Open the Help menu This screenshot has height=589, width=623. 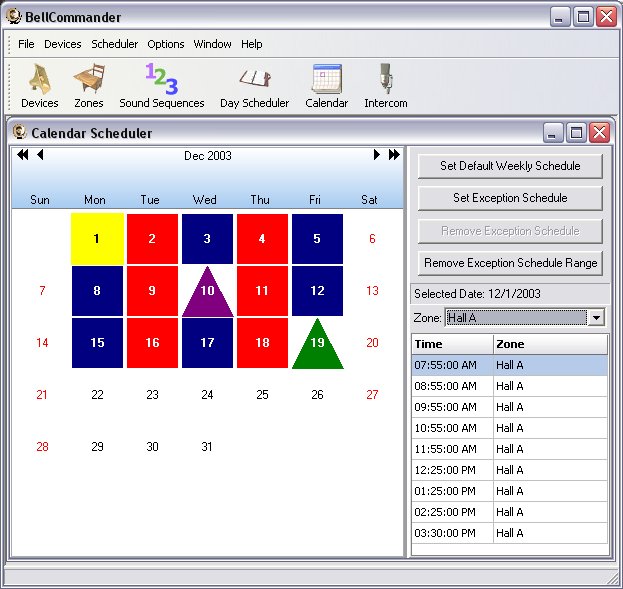point(252,44)
